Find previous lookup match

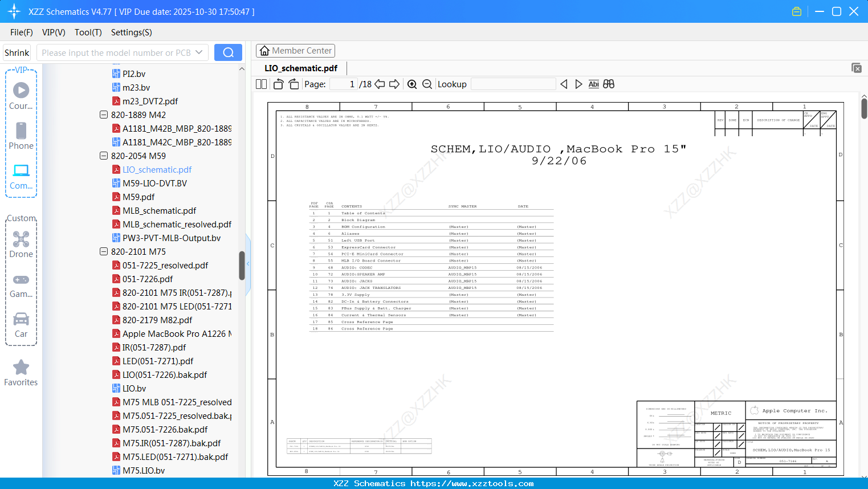[x=564, y=84]
